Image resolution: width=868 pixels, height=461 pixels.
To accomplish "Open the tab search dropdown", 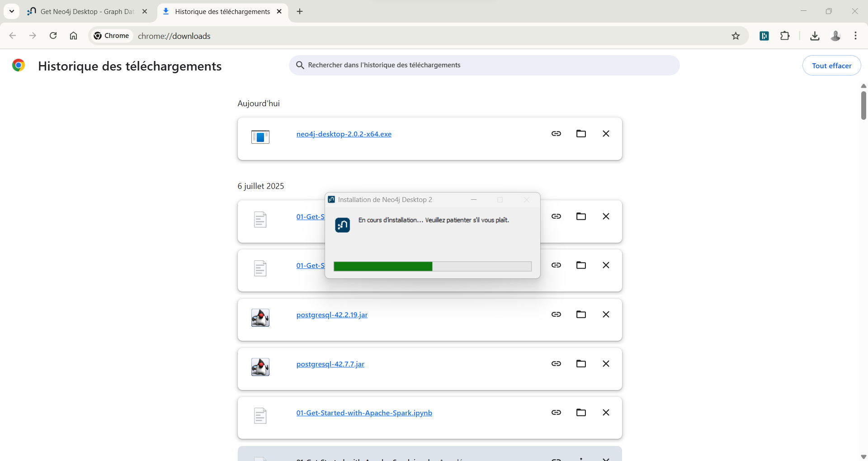I will [11, 12].
